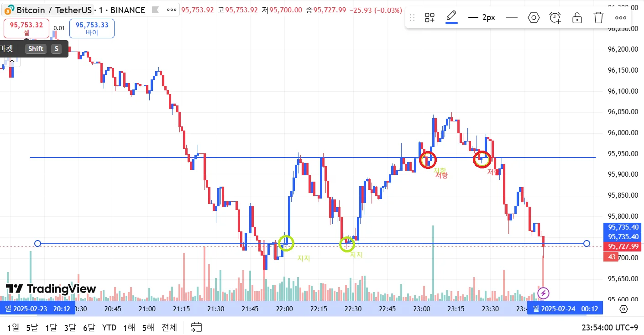The image size is (644, 335).
Task: Click the blue 바이 buy button
Action: pyautogui.click(x=92, y=28)
